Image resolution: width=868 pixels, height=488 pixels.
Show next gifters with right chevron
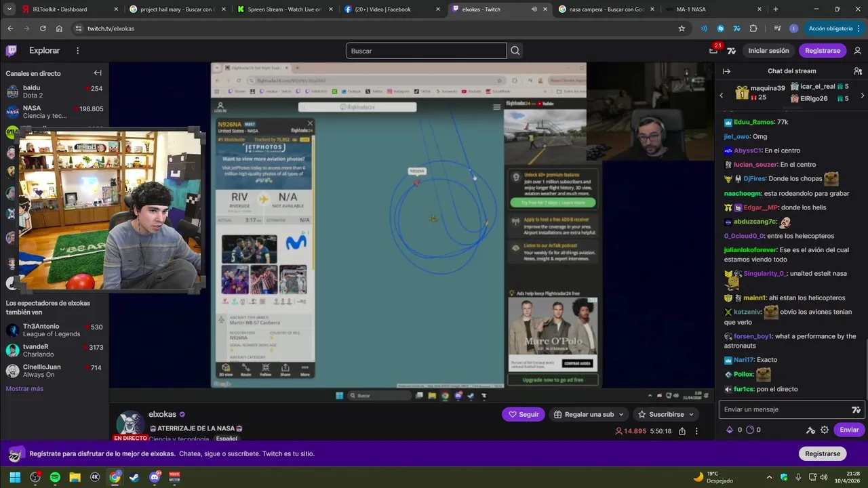(862, 96)
